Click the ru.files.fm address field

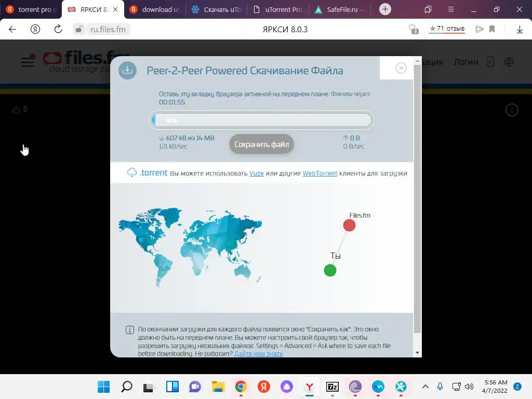108,30
